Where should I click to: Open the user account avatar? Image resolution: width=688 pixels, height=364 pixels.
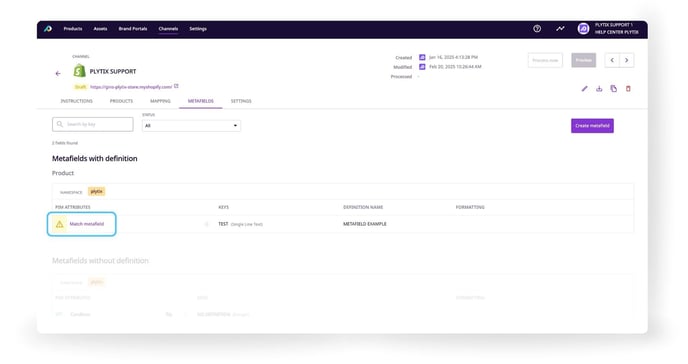[583, 29]
